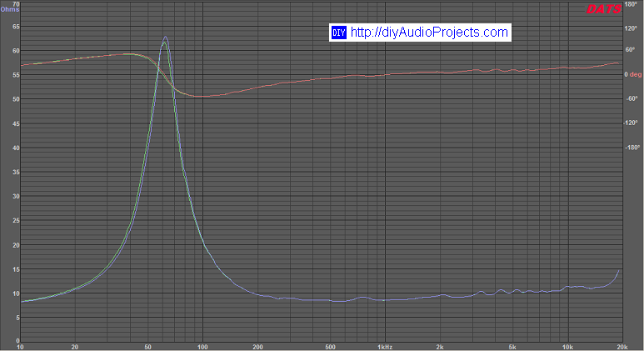The image size is (644, 351).
Task: Select the 180° phase axis label
Action: [632, 3]
